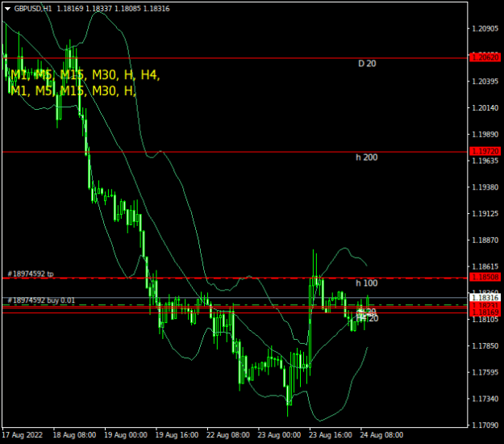Click the white 1.18316 current price tag
Screen dimensions: 504x444
click(x=485, y=298)
